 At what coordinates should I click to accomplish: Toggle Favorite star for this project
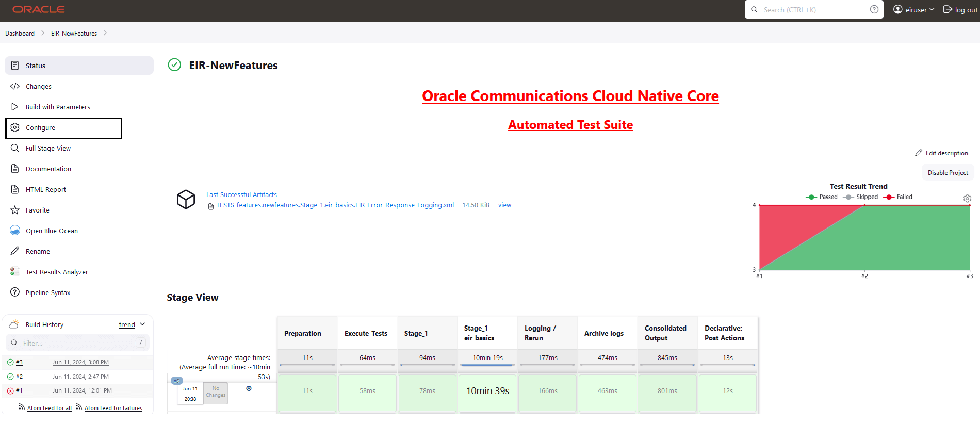coord(15,210)
